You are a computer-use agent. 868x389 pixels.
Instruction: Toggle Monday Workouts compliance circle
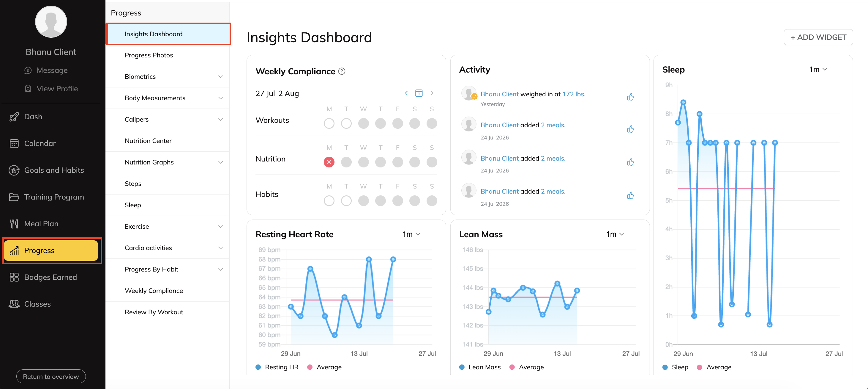pos(329,123)
